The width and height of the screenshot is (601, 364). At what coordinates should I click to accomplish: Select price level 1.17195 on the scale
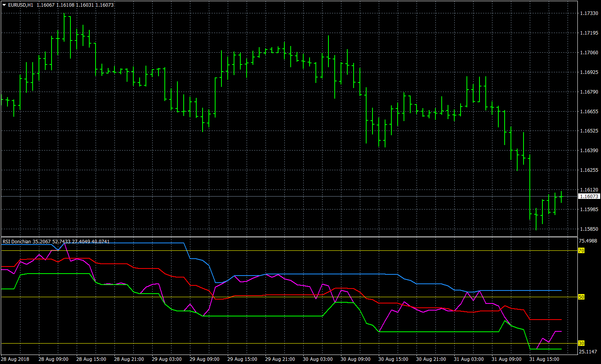coord(589,33)
